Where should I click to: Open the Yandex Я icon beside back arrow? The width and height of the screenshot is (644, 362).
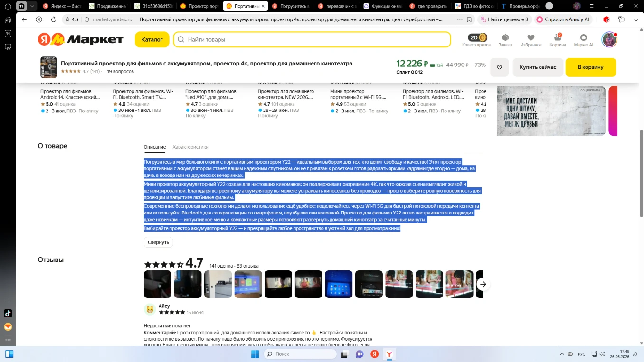[39, 19]
